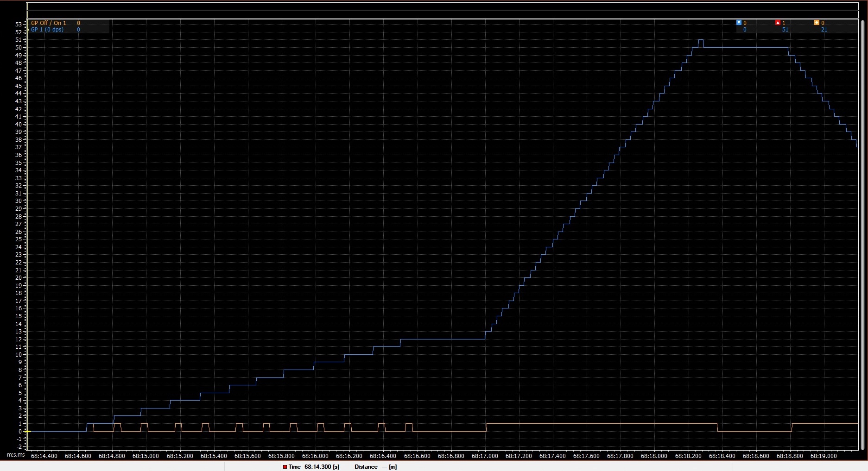The width and height of the screenshot is (868, 471).
Task: Click the GP 1 average value 21
Action: (824, 30)
